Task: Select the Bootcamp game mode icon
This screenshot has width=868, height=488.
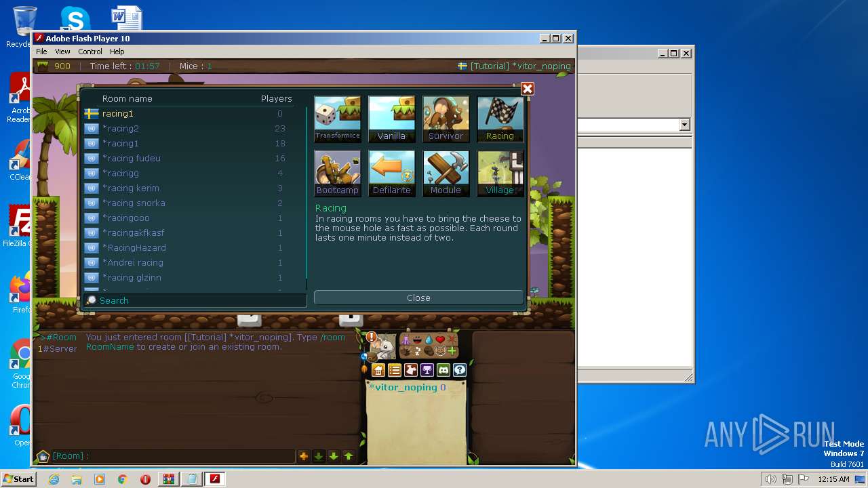Action: (x=337, y=173)
